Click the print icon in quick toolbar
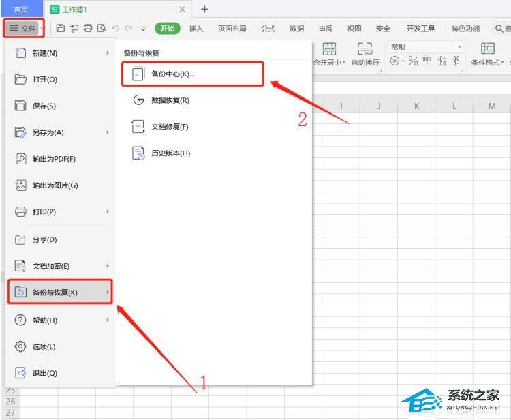Screen dimensions: 511x420 pyautogui.click(x=88, y=29)
